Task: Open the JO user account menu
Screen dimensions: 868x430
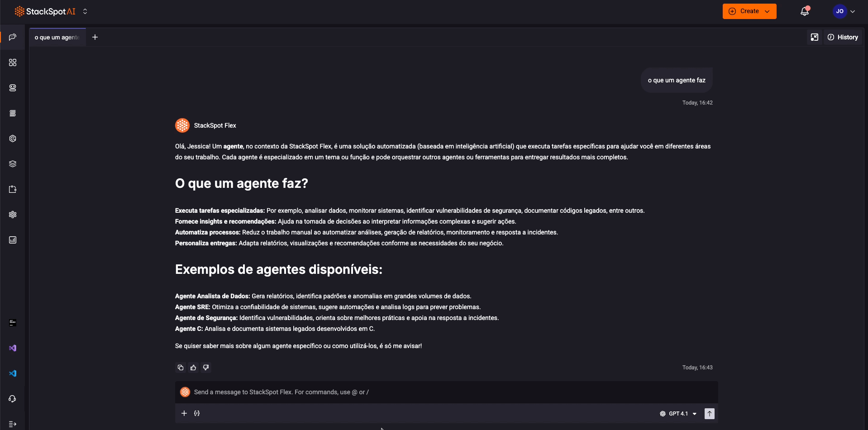Action: 844,12
